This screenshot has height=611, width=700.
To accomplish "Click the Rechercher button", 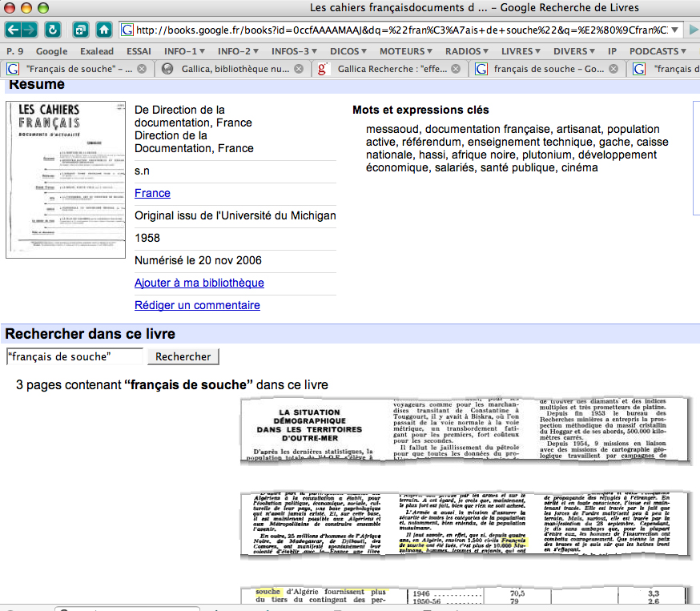I will click(x=183, y=356).
